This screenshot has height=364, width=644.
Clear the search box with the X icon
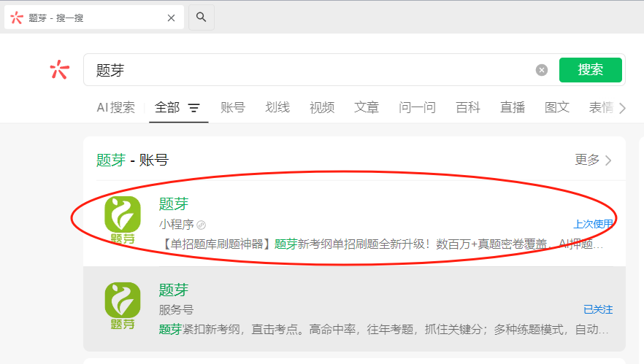point(542,70)
